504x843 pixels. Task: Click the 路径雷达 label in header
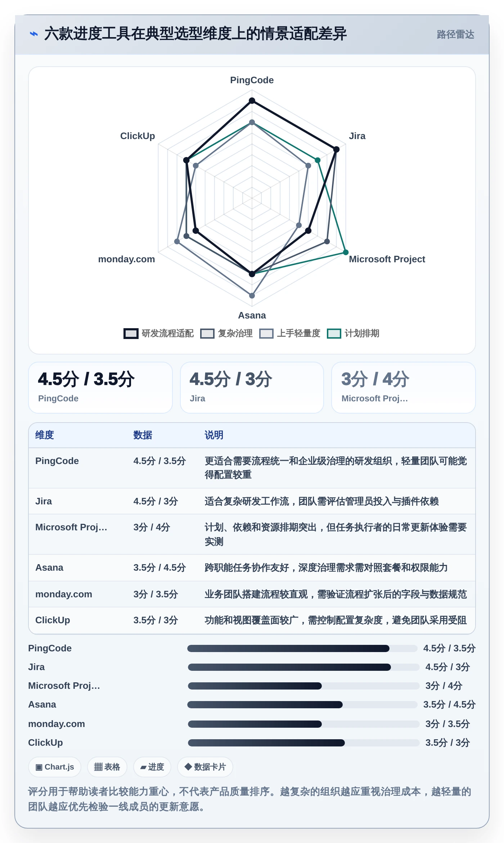pos(455,35)
